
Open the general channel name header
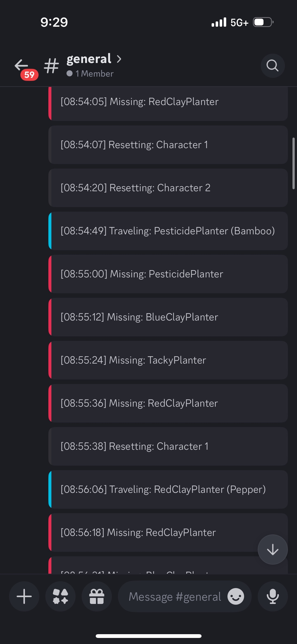(x=89, y=59)
